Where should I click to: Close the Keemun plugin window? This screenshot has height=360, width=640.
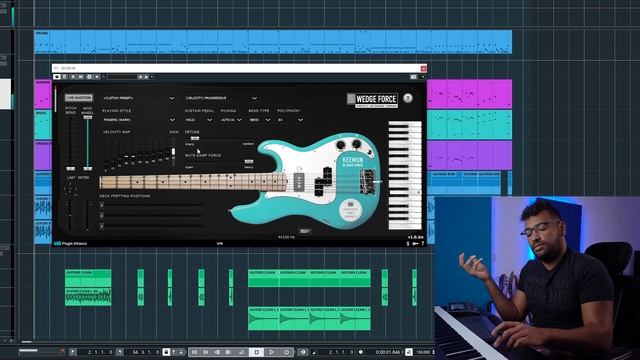[423, 68]
